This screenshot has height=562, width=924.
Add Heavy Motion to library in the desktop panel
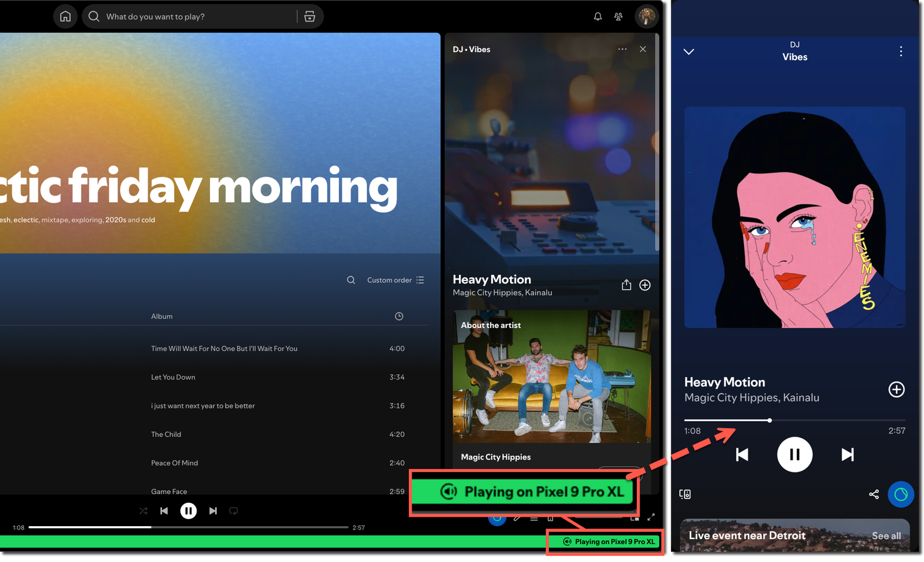[x=645, y=285]
